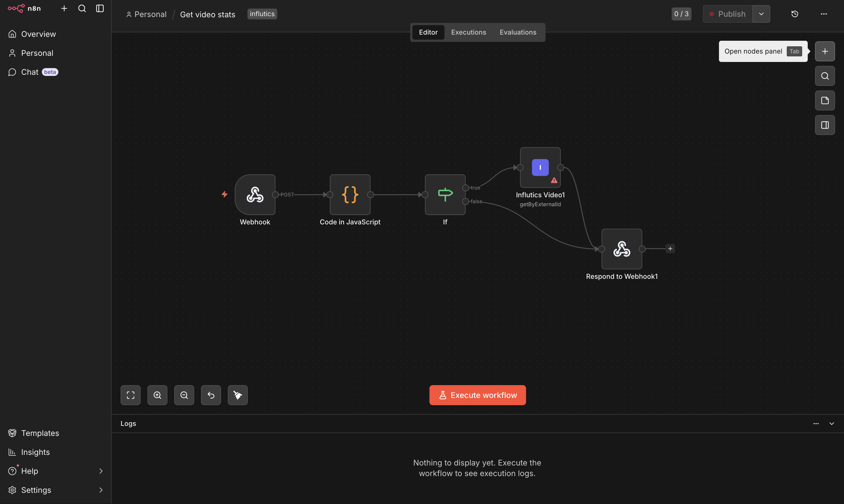Open Insights page
The height and width of the screenshot is (504, 844).
(55, 452)
